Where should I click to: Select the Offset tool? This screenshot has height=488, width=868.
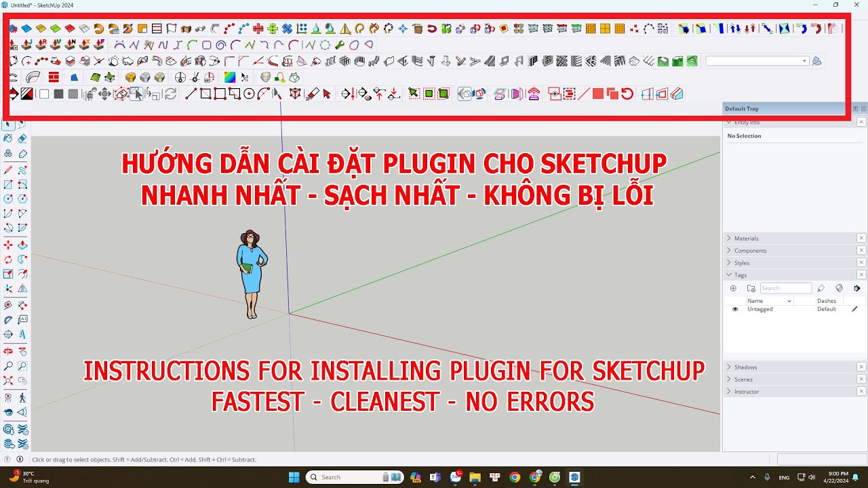[x=22, y=274]
